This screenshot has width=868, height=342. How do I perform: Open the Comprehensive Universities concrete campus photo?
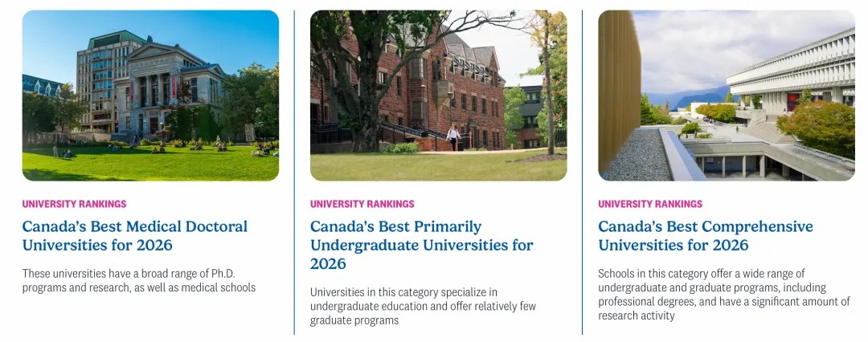click(726, 96)
